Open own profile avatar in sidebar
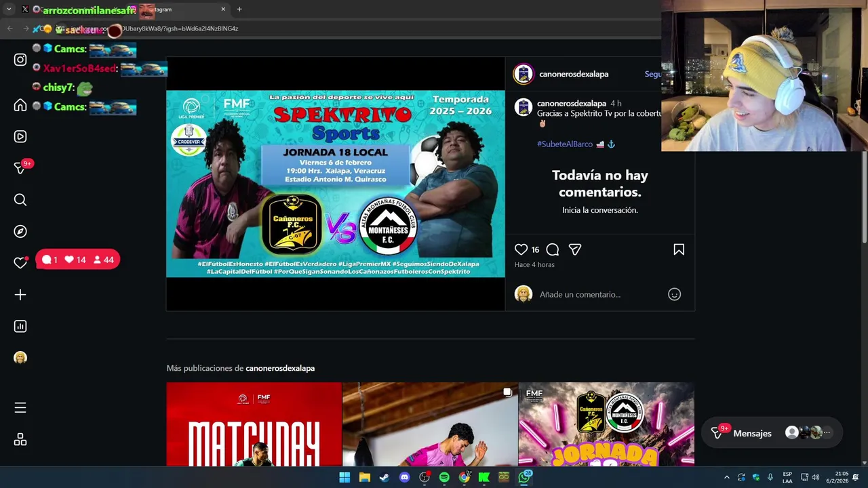 [x=20, y=358]
